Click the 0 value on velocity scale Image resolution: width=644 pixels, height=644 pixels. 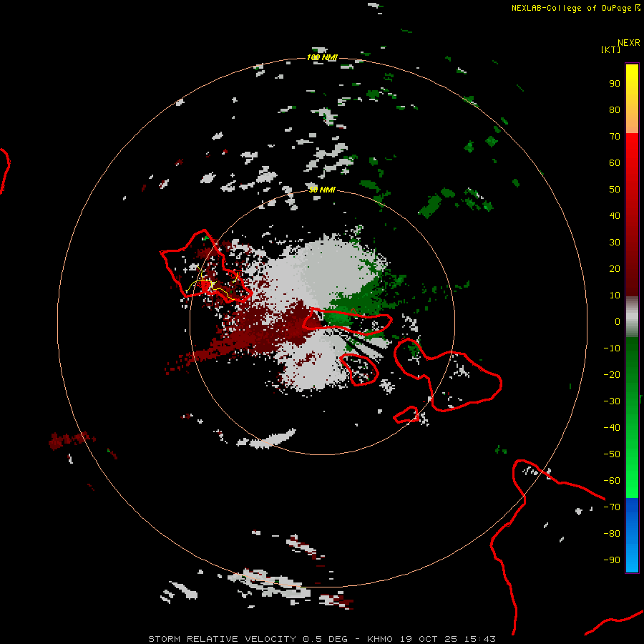click(618, 322)
